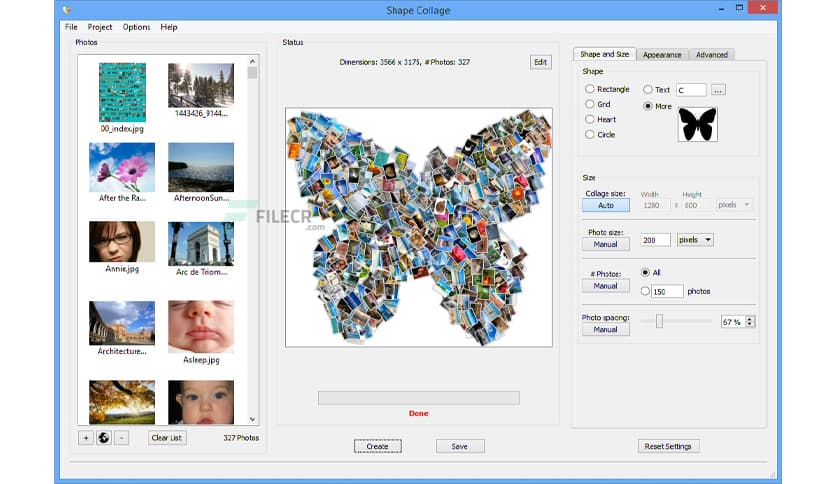Increase photo spacing with up stepper arrow

(x=750, y=319)
